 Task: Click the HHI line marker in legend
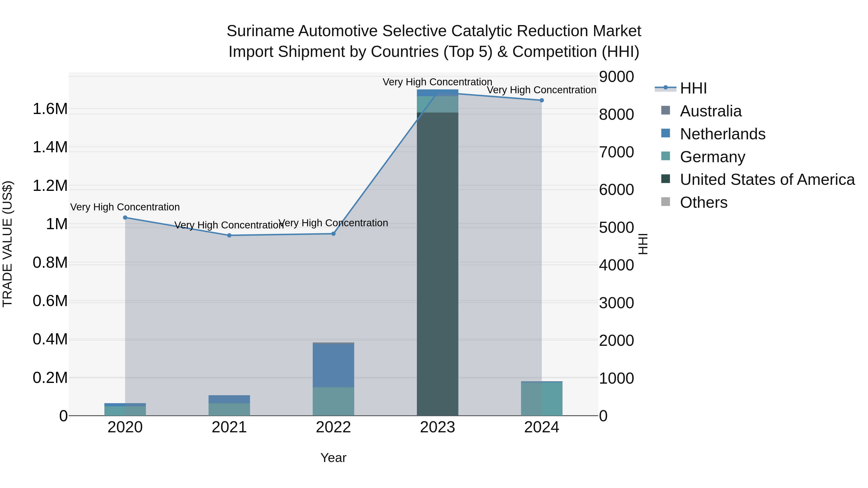[665, 87]
